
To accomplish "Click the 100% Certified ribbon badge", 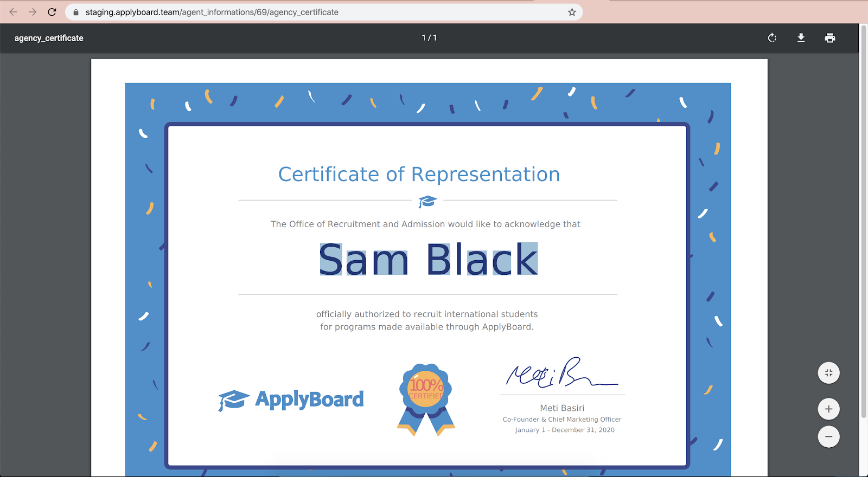I will [426, 399].
